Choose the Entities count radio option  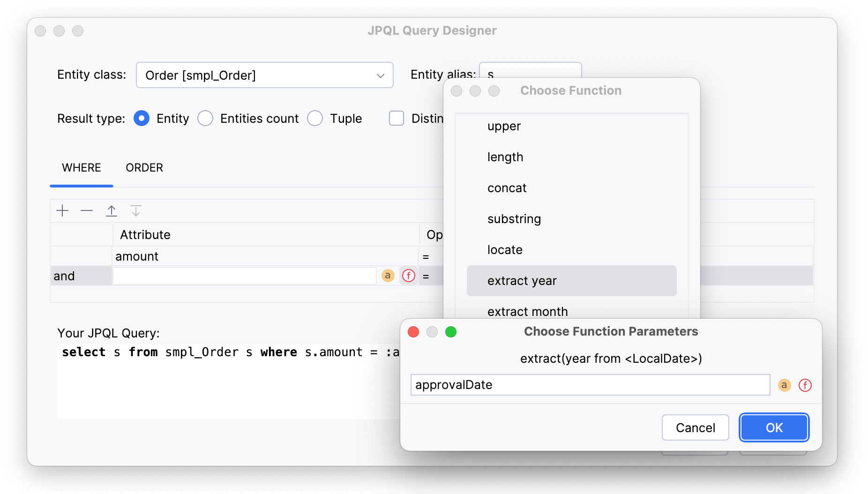[205, 119]
